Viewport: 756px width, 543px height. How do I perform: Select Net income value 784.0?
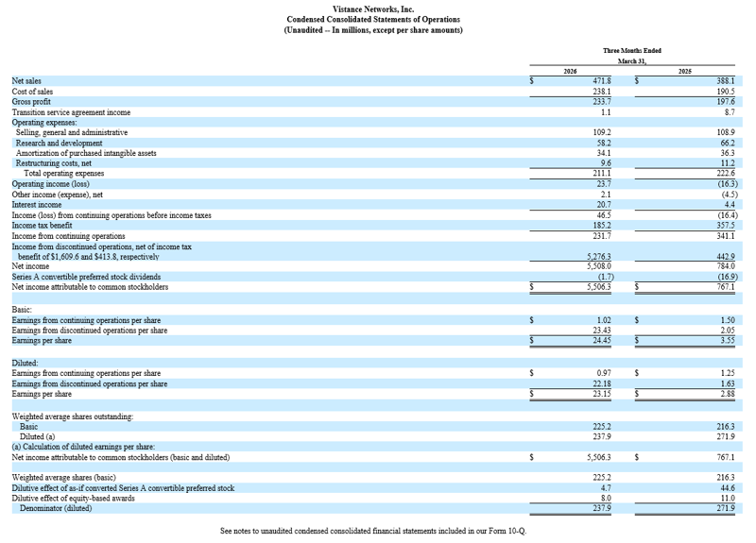726,266
